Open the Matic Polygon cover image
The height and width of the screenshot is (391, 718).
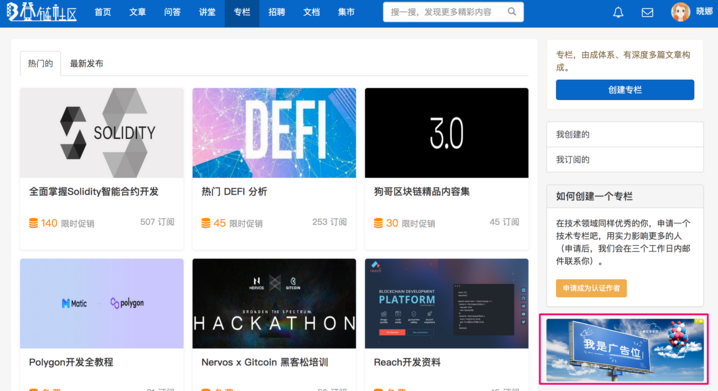point(102,304)
